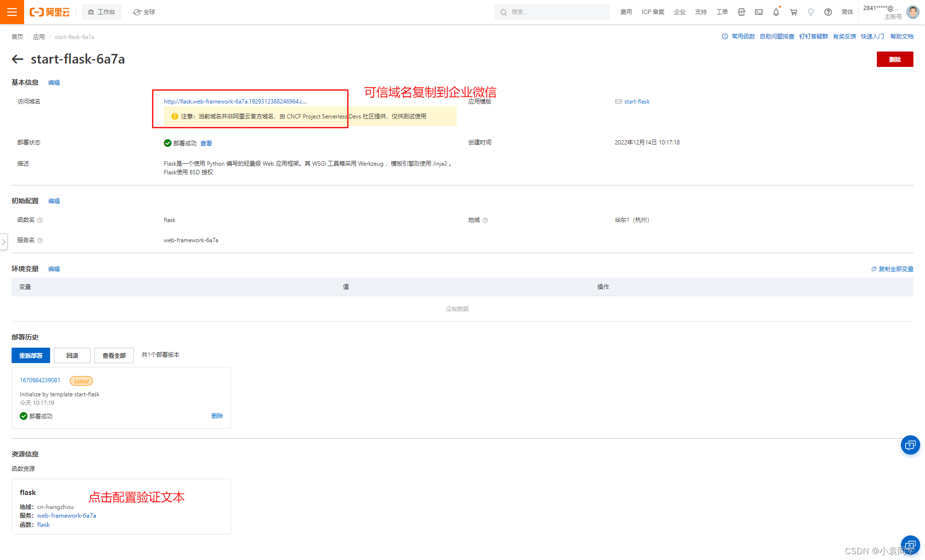Open the flask access domain URL
925x560 pixels.
(x=235, y=102)
